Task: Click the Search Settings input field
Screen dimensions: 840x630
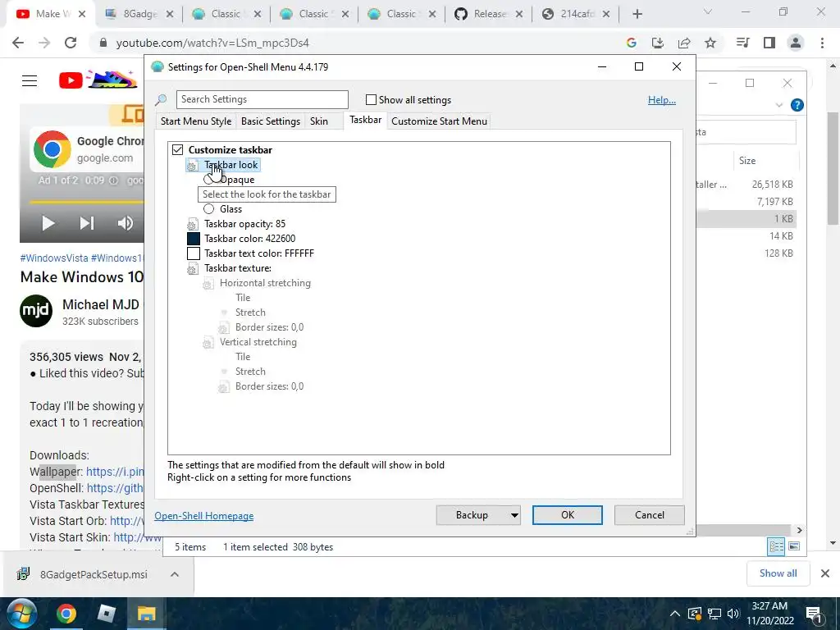Action: click(262, 99)
